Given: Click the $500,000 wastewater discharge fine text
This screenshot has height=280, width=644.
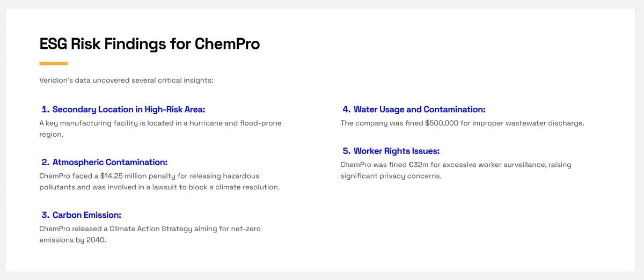Looking at the screenshot, I should (x=463, y=123).
